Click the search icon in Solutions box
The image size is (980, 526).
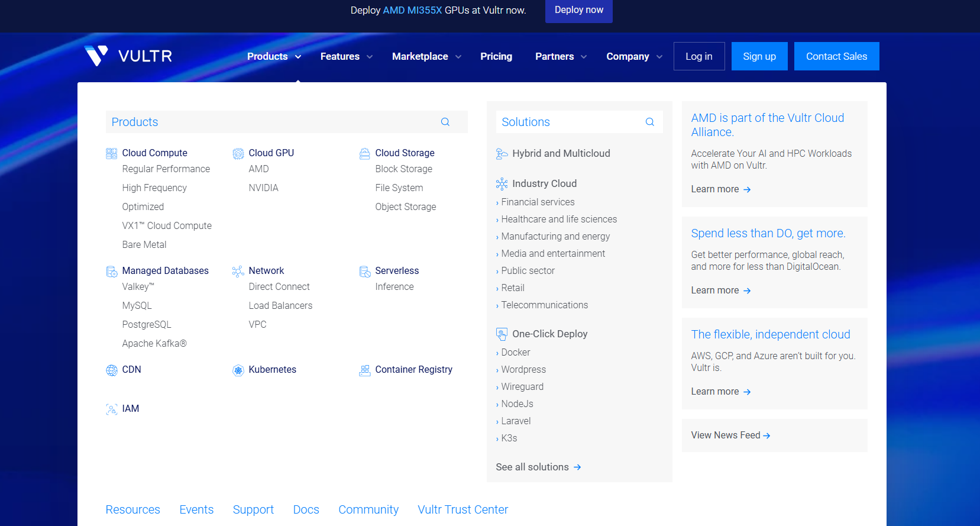click(650, 122)
